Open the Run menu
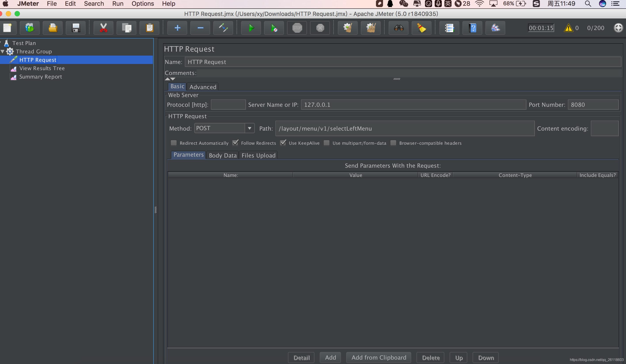626x364 pixels. pyautogui.click(x=118, y=4)
